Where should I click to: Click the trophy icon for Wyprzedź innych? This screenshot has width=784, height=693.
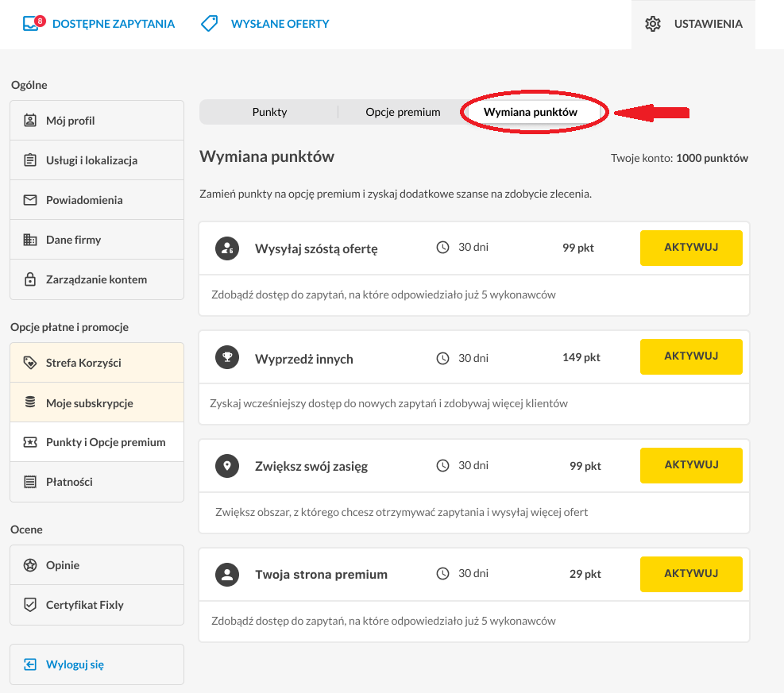coord(227,357)
